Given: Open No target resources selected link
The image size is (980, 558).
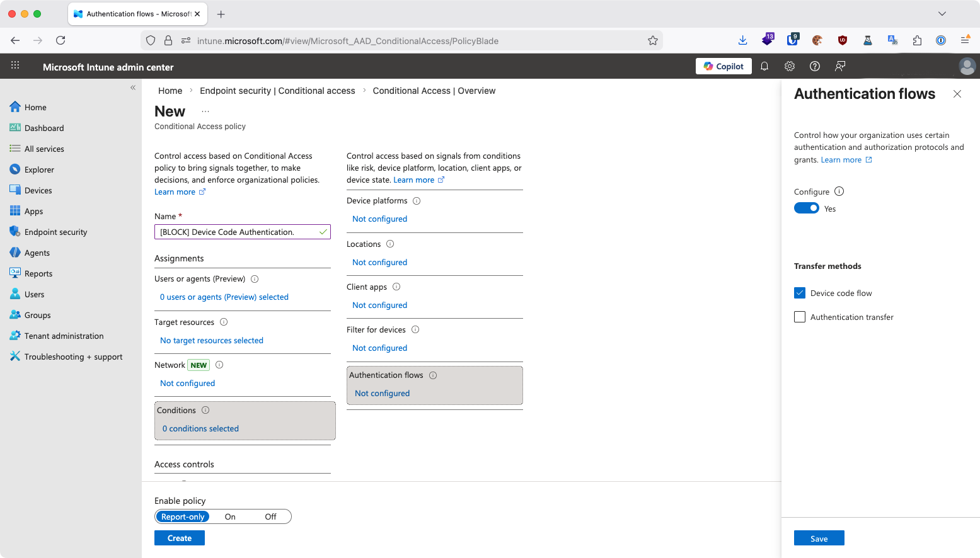Looking at the screenshot, I should pos(212,340).
